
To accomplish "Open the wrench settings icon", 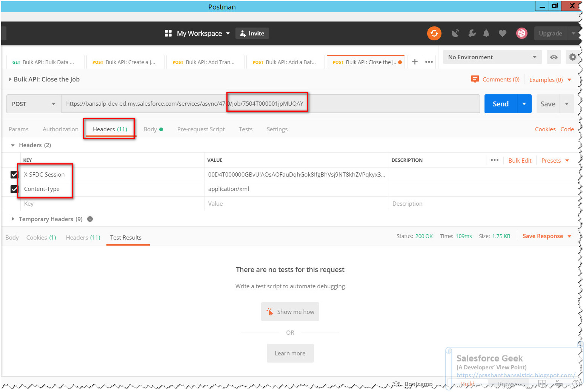I will click(472, 33).
